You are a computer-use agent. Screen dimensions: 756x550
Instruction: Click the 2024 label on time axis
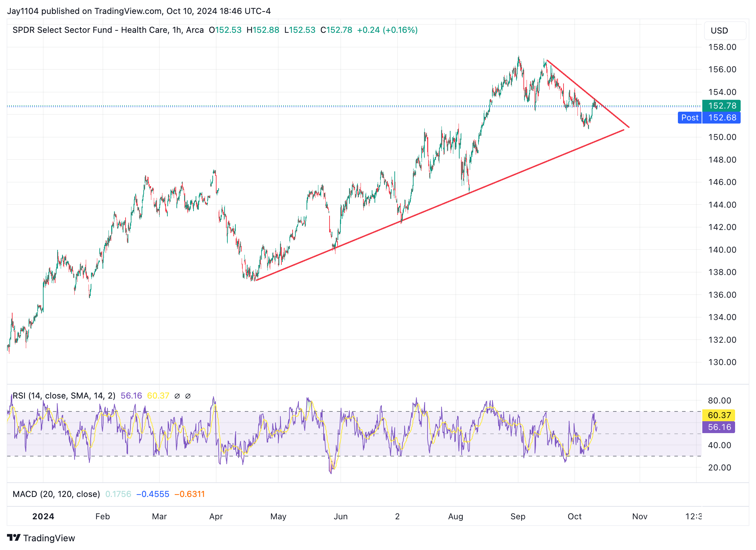tap(43, 516)
